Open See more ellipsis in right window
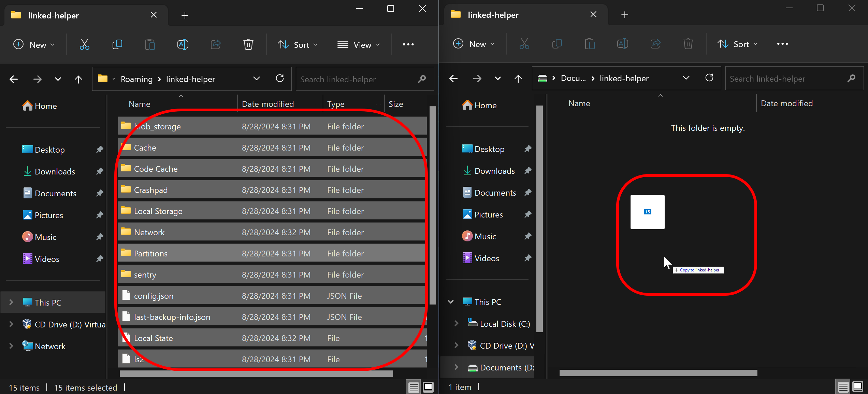 [782, 44]
